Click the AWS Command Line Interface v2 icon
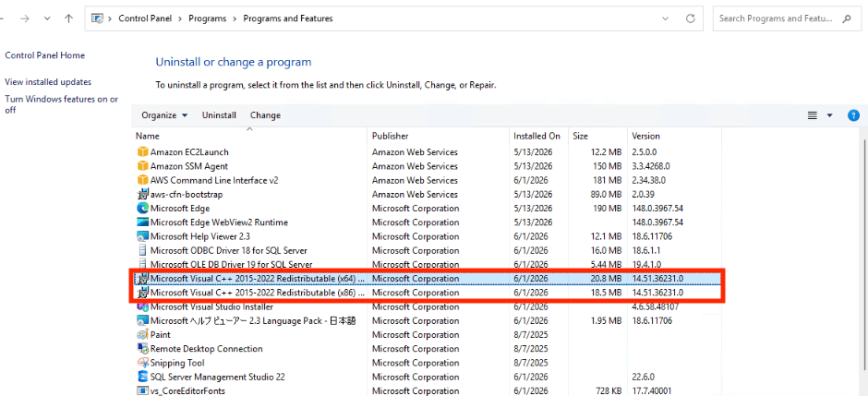This screenshot has height=396, width=868. [x=143, y=180]
